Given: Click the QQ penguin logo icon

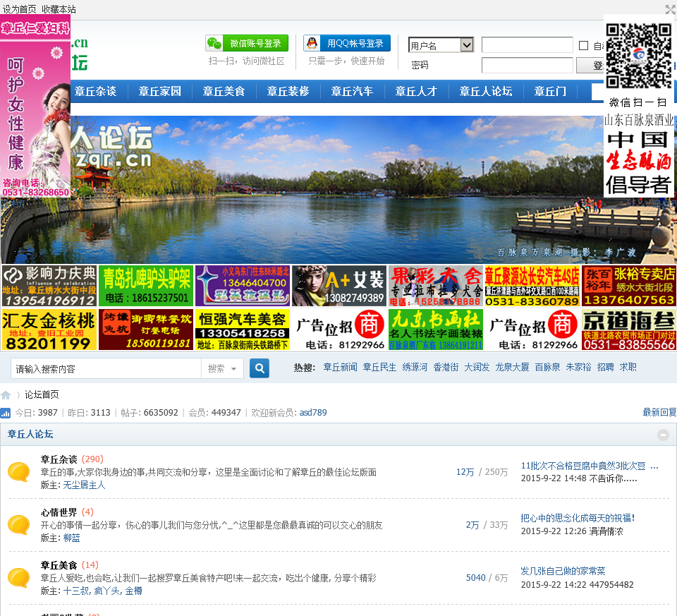Looking at the screenshot, I should [312, 43].
